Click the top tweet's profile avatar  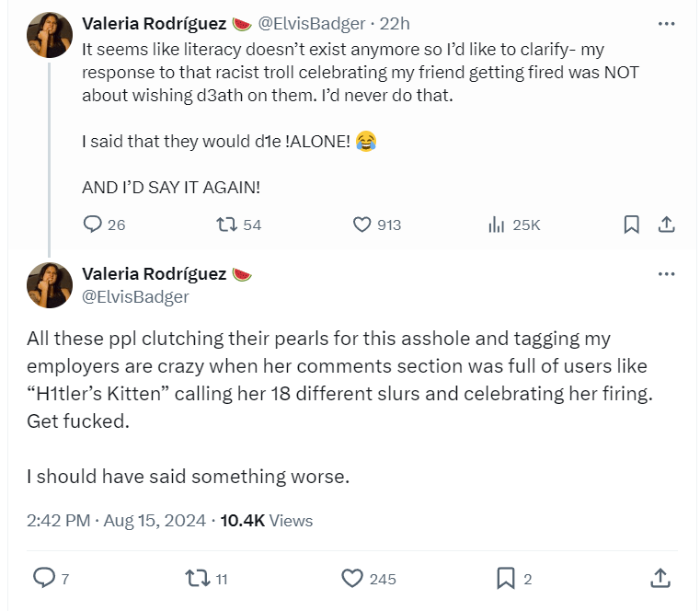[x=50, y=34]
